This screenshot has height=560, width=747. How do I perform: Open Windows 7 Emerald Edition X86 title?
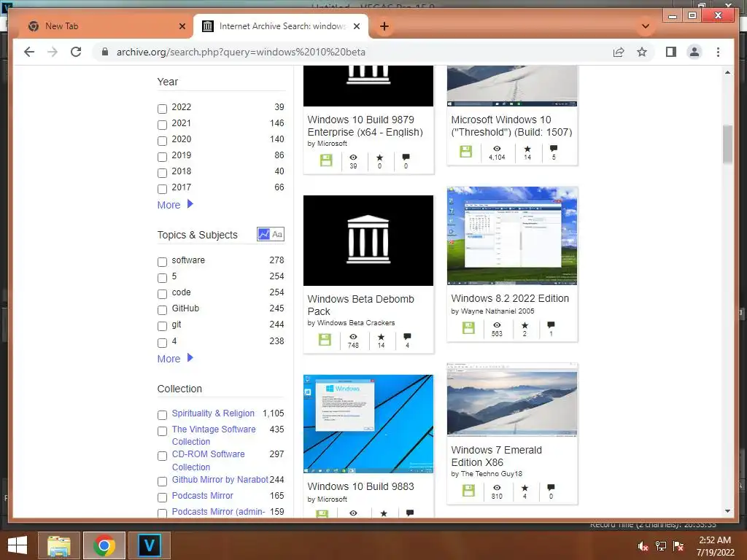[496, 456]
